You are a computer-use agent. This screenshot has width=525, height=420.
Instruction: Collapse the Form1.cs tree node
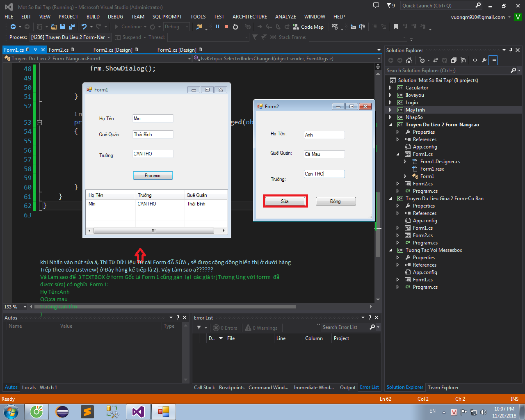[398, 154]
